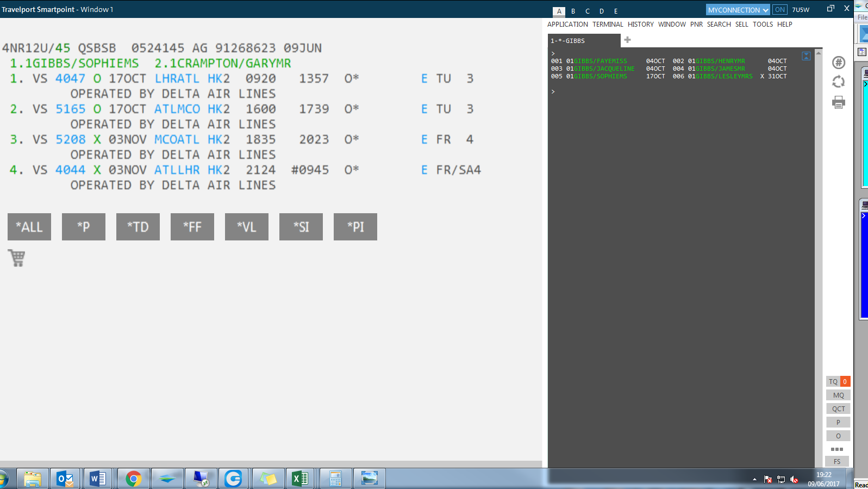Click the printer icon
The image size is (868, 489).
coord(839,102)
